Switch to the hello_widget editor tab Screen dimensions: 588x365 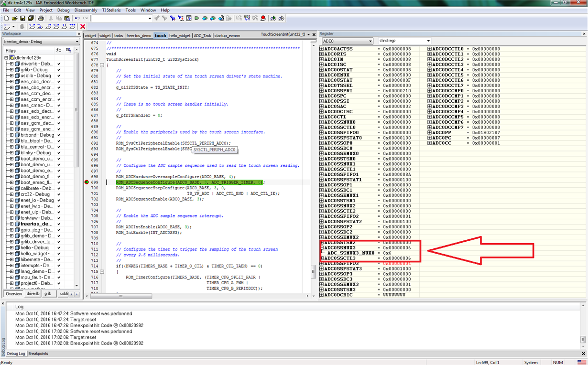point(180,35)
